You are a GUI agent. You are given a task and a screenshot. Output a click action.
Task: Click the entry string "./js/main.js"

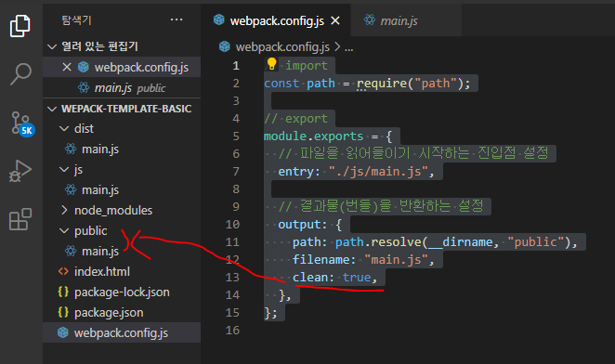(x=378, y=172)
